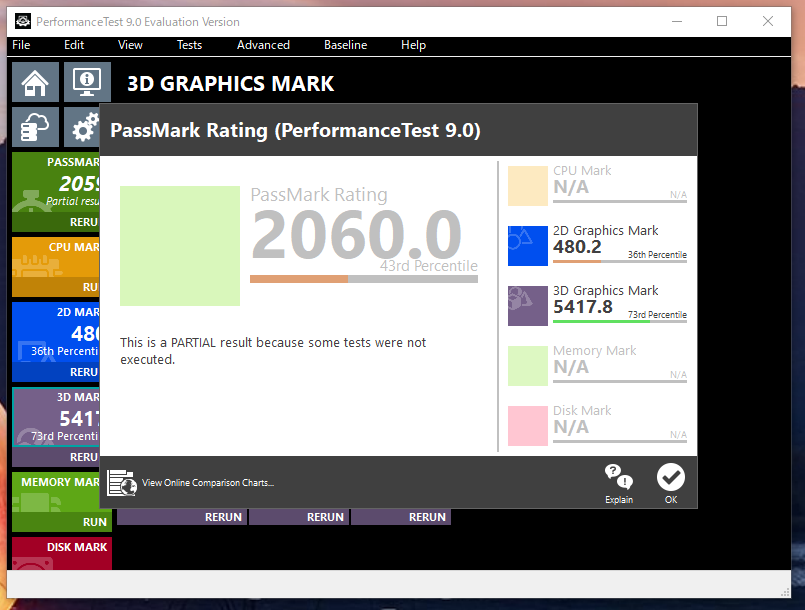Click the 43rd Percentile label
The width and height of the screenshot is (805, 610).
click(429, 266)
